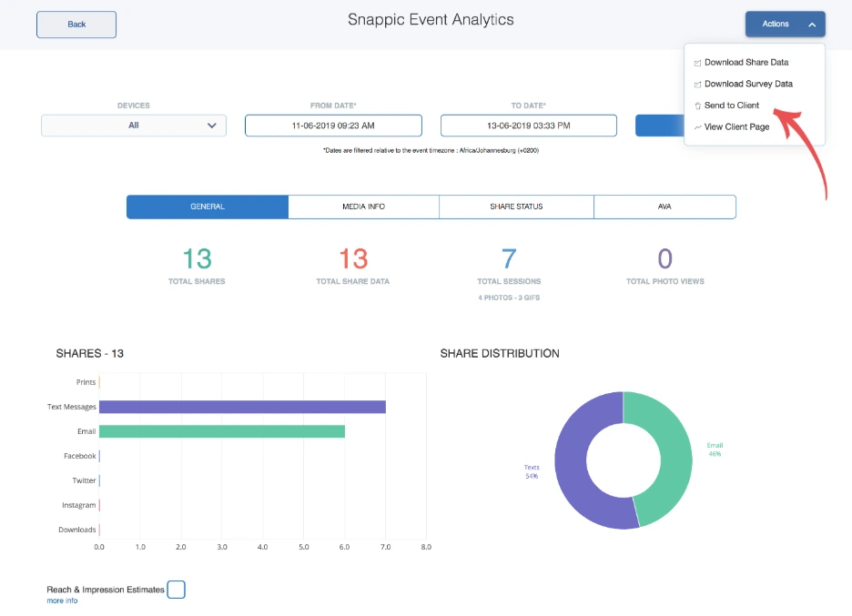Click the Total Photo Views count 0

coord(665,258)
